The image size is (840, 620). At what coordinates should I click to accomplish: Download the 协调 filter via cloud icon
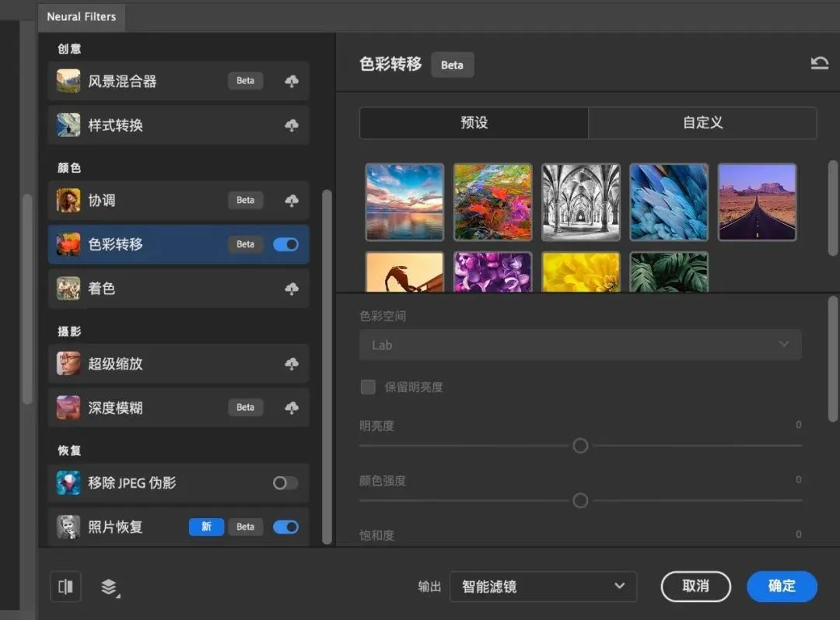pyautogui.click(x=291, y=200)
